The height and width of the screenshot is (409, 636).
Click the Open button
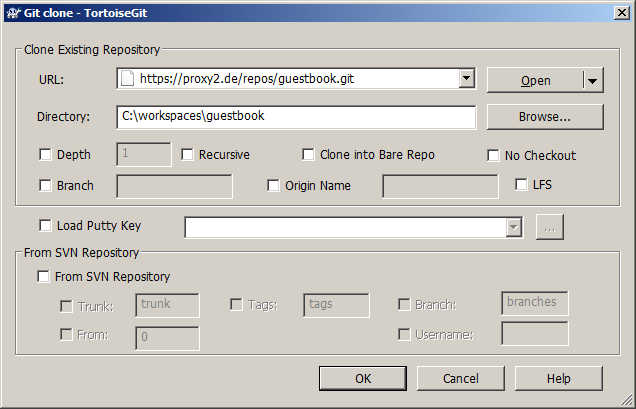click(535, 80)
